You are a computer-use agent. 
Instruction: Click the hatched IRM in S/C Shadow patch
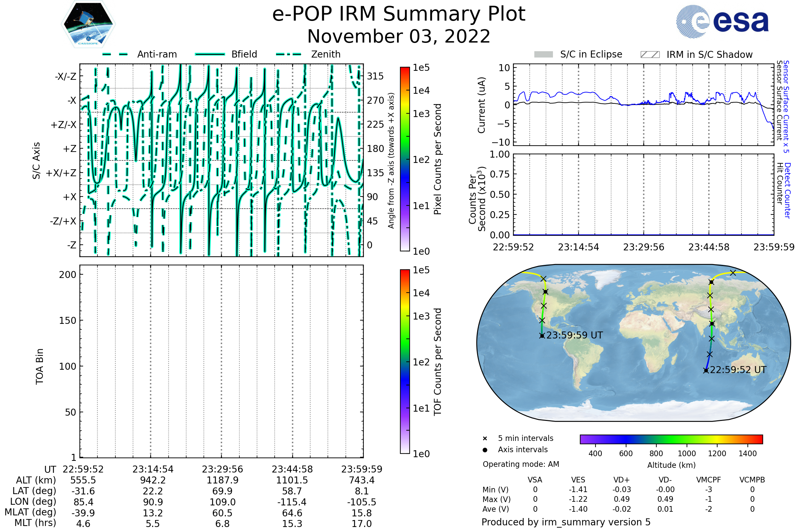pos(650,55)
